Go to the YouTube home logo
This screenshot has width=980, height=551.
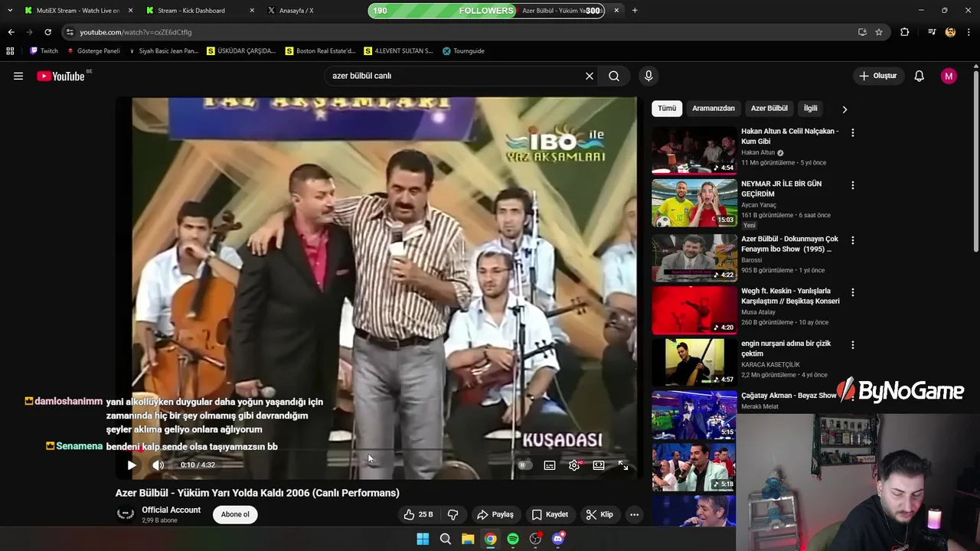pyautogui.click(x=60, y=76)
